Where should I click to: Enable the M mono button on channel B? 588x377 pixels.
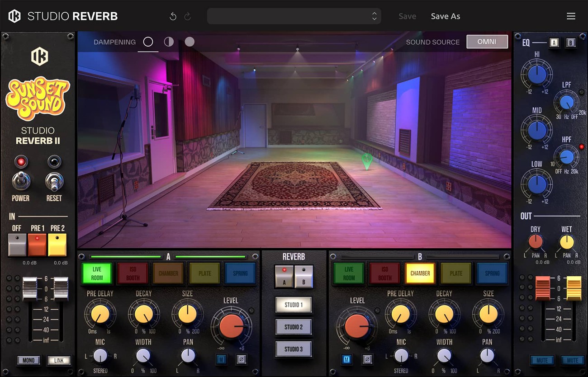tap(346, 358)
